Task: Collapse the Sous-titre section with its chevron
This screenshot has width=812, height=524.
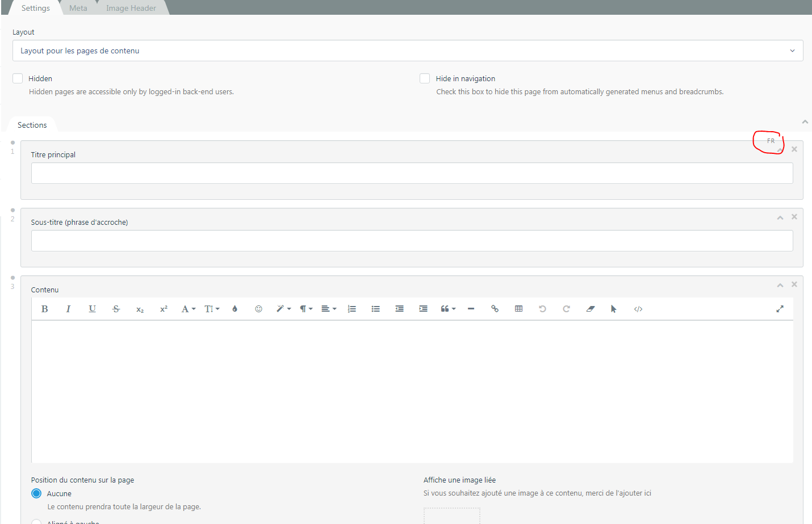Action: 780,217
